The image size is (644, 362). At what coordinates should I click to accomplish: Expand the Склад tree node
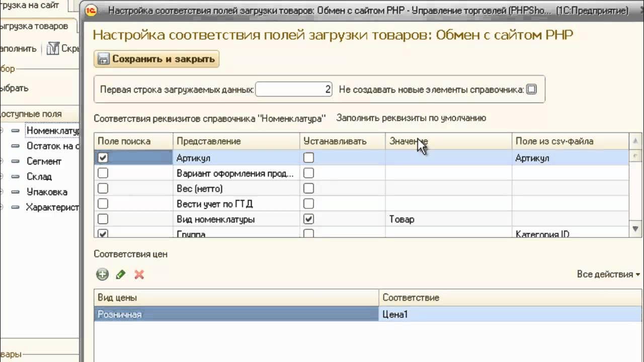point(2,176)
